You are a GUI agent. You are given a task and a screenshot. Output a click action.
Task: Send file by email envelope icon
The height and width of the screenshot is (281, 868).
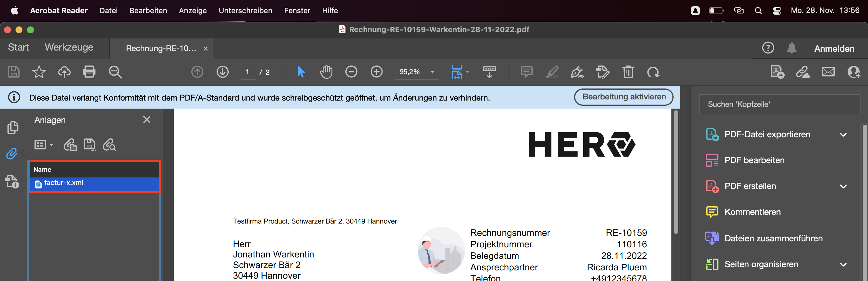point(828,72)
